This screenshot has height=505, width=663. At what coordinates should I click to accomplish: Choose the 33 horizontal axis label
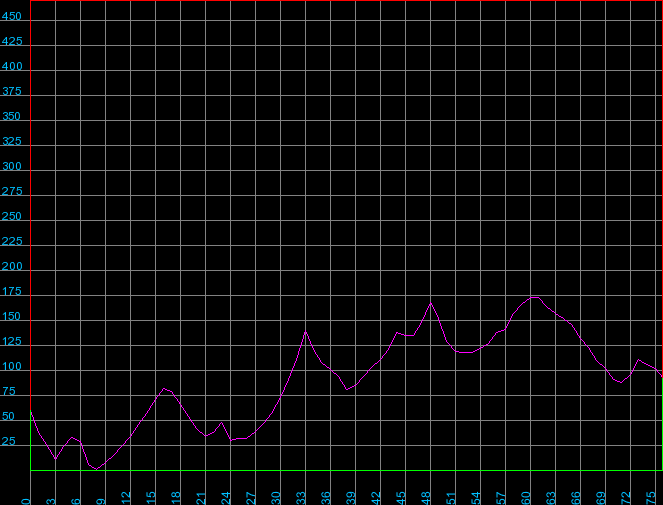pyautogui.click(x=301, y=498)
